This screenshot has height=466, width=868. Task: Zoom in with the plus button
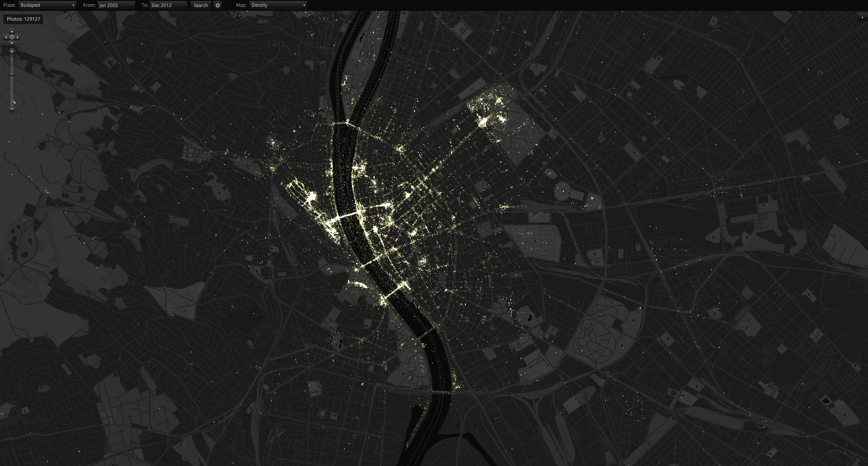tap(12, 52)
